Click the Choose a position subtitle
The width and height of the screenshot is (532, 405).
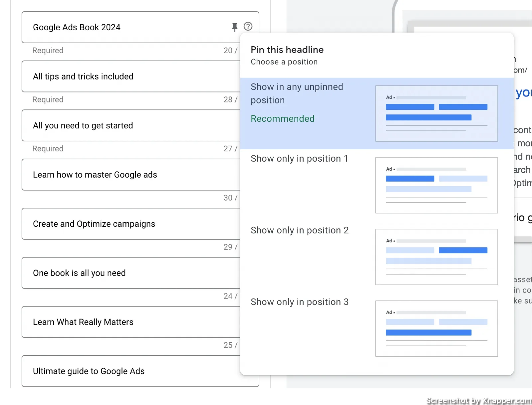click(284, 62)
